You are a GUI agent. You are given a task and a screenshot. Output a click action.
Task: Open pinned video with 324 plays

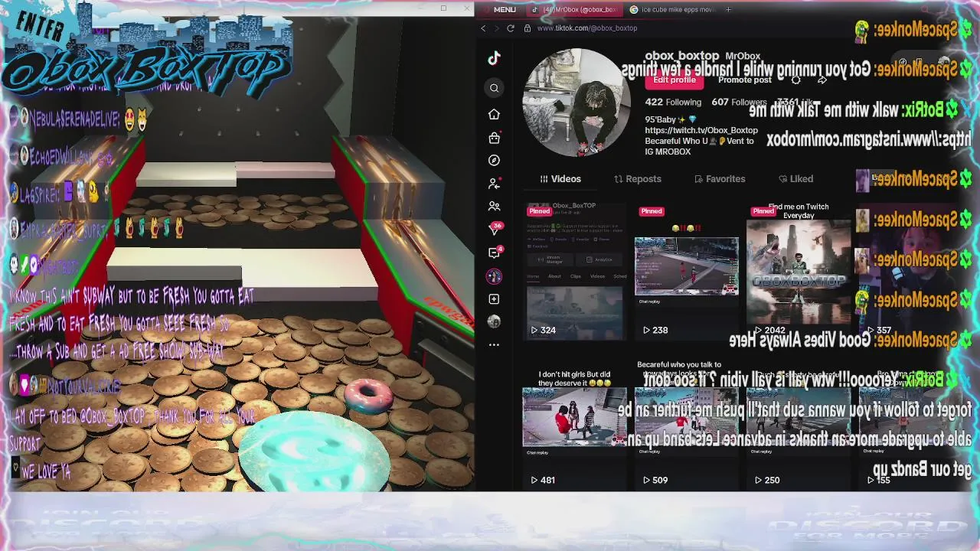click(574, 271)
